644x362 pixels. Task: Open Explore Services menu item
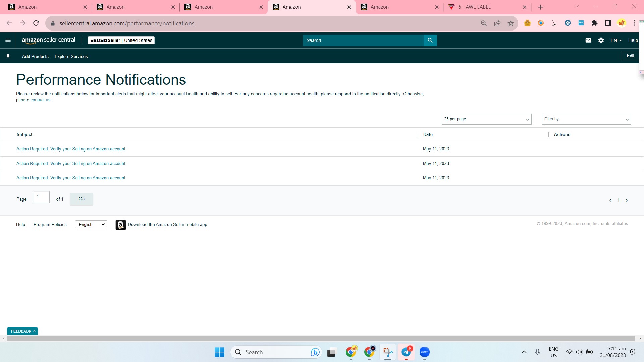[71, 56]
